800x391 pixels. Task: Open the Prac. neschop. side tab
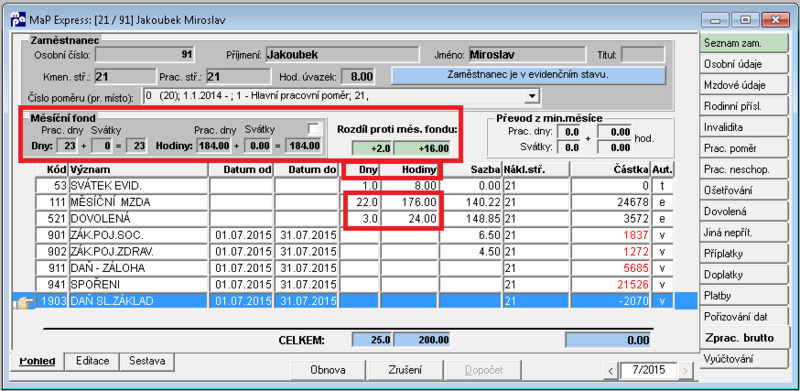pyautogui.click(x=743, y=169)
